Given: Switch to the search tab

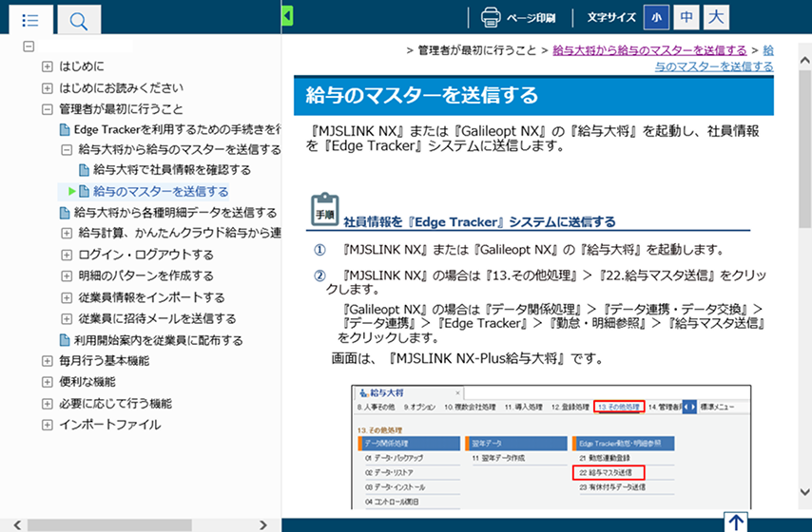Looking at the screenshot, I should pos(79,20).
